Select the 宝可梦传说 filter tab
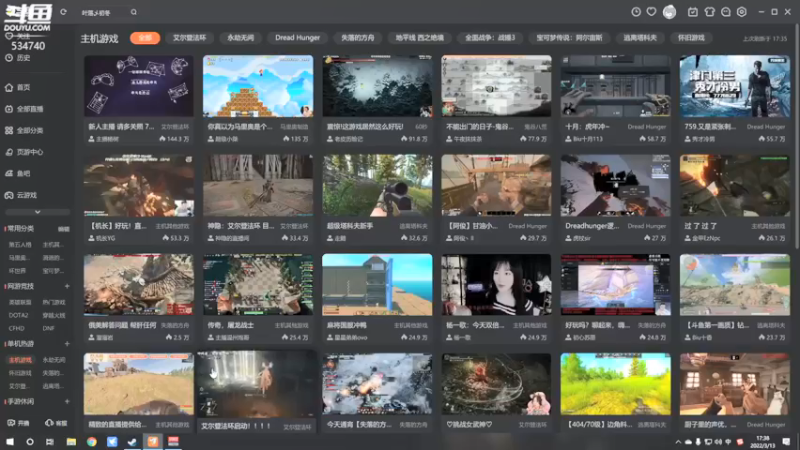800x450 pixels. tap(569, 38)
